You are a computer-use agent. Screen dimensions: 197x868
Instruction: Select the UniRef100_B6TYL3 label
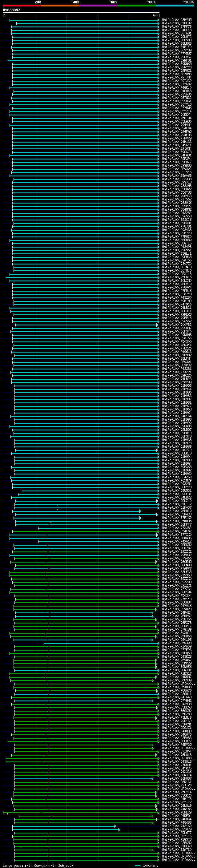click(177, 104)
